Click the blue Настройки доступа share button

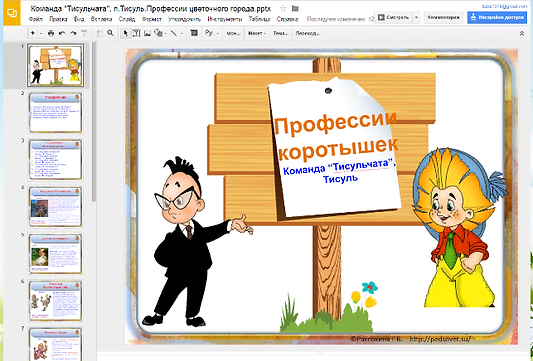497,17
